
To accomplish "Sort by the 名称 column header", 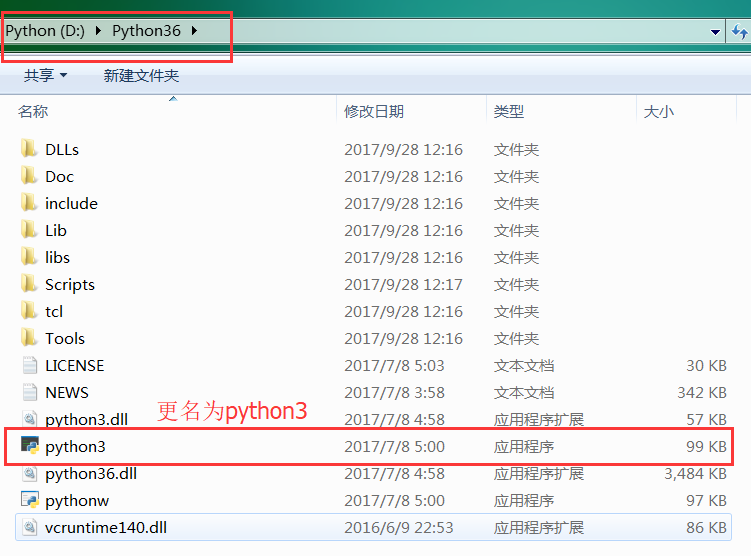I will (33, 111).
